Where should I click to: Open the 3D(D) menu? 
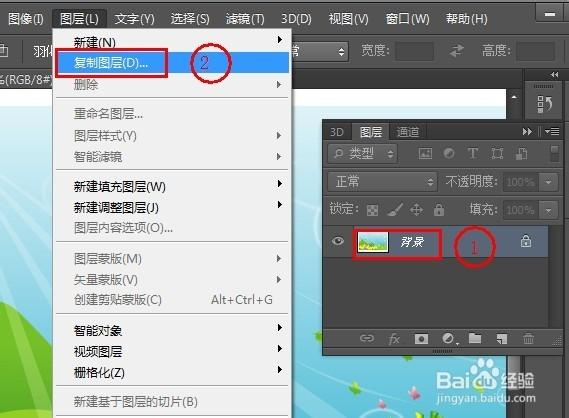(296, 19)
